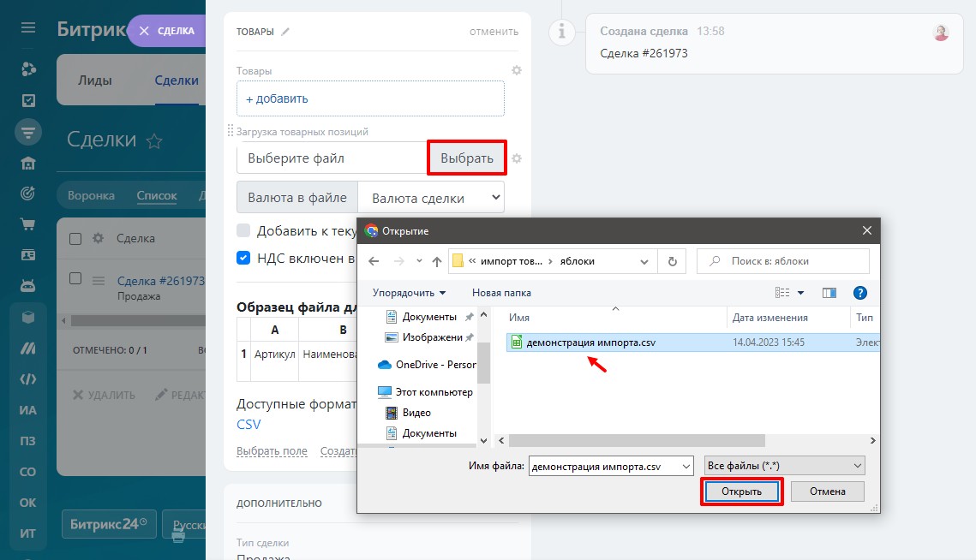The image size is (976, 560).
Task: Open the building icon in sidebar
Action: tap(28, 163)
